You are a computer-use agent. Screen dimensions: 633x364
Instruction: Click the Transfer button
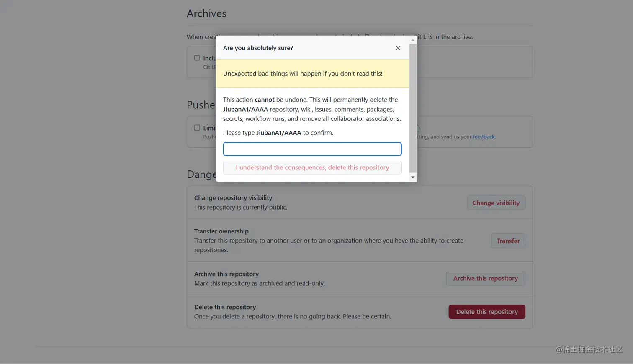pos(508,241)
